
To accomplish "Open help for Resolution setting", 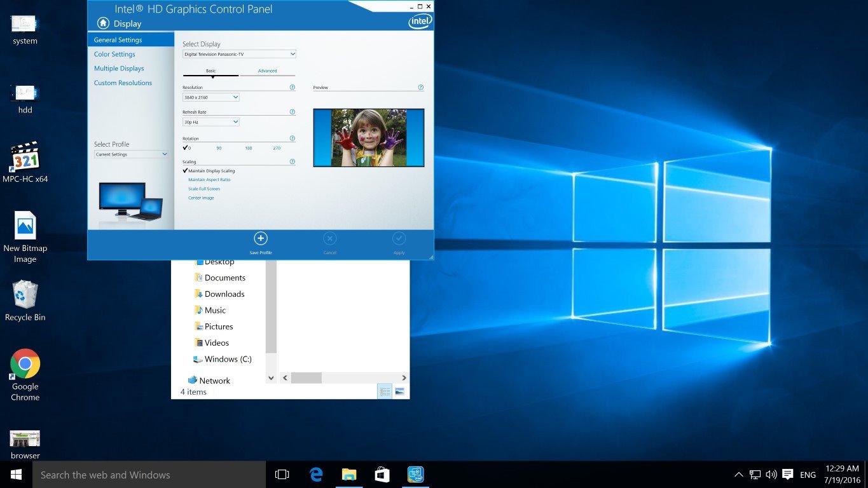I will pos(293,87).
